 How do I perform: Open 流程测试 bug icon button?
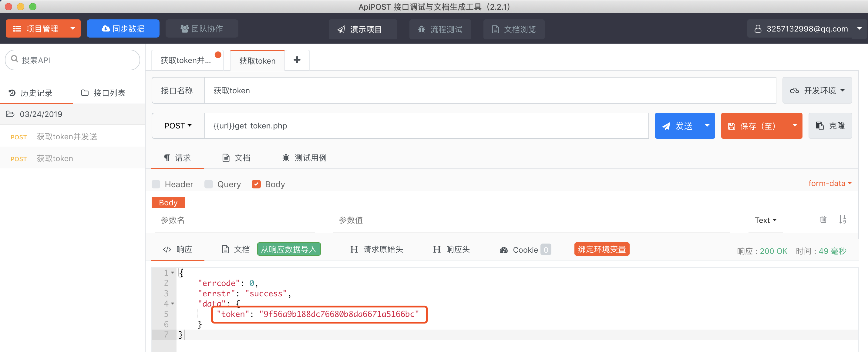[x=440, y=29]
